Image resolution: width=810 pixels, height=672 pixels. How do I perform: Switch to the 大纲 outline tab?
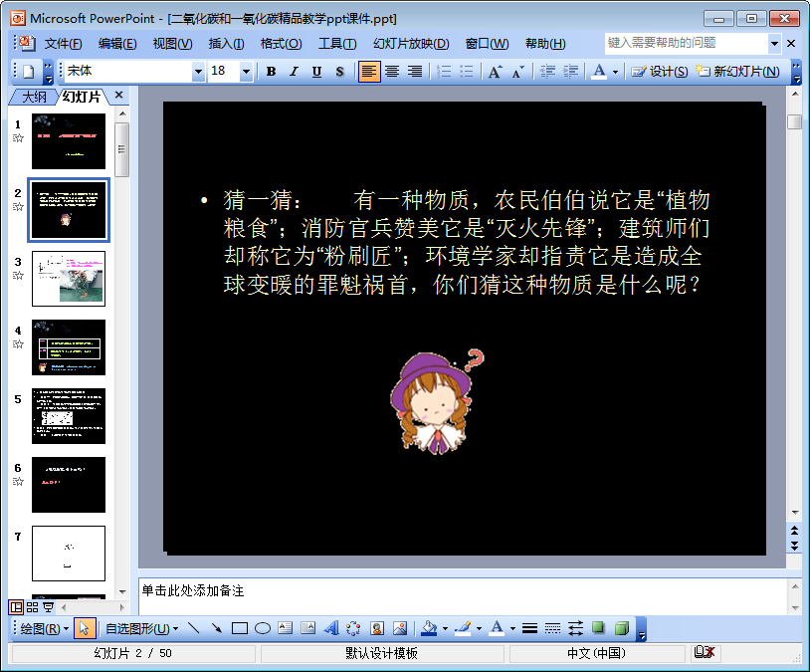pyautogui.click(x=34, y=97)
